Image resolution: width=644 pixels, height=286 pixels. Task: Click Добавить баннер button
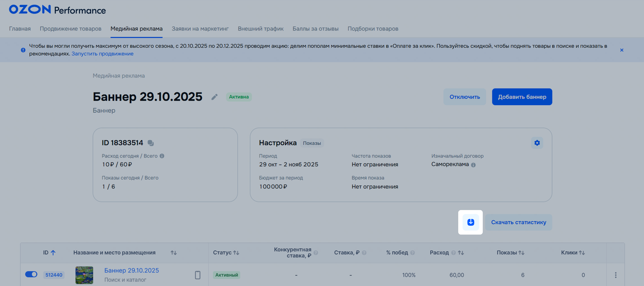click(522, 97)
